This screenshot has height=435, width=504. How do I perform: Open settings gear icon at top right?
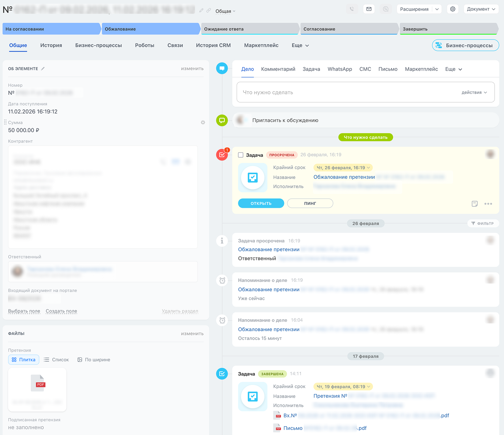click(453, 9)
